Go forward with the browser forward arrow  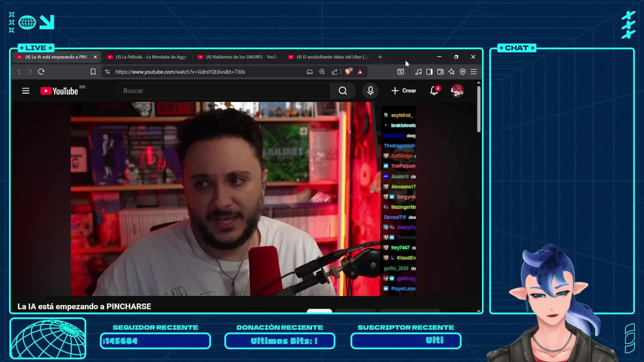pyautogui.click(x=30, y=72)
